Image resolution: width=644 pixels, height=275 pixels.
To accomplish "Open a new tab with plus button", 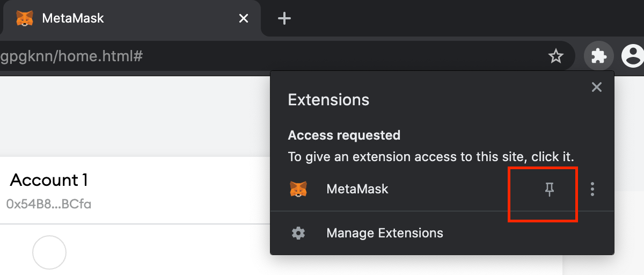I will pyautogui.click(x=284, y=19).
